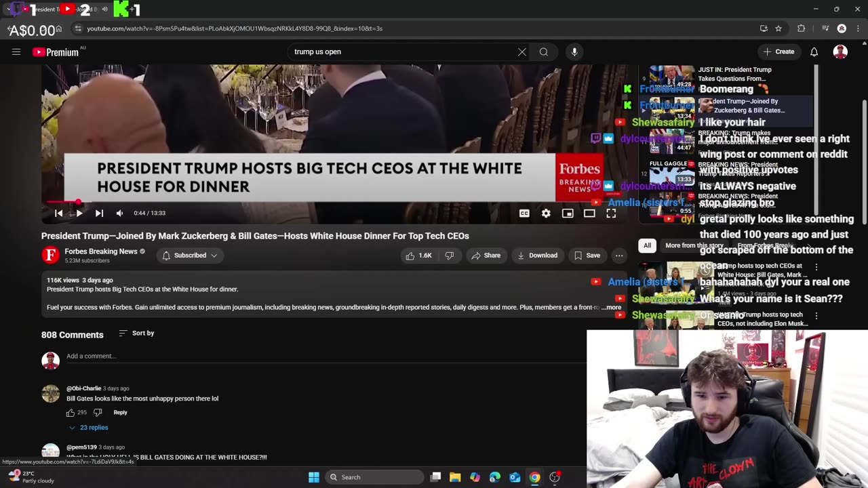Select the All filter chip

(x=647, y=245)
